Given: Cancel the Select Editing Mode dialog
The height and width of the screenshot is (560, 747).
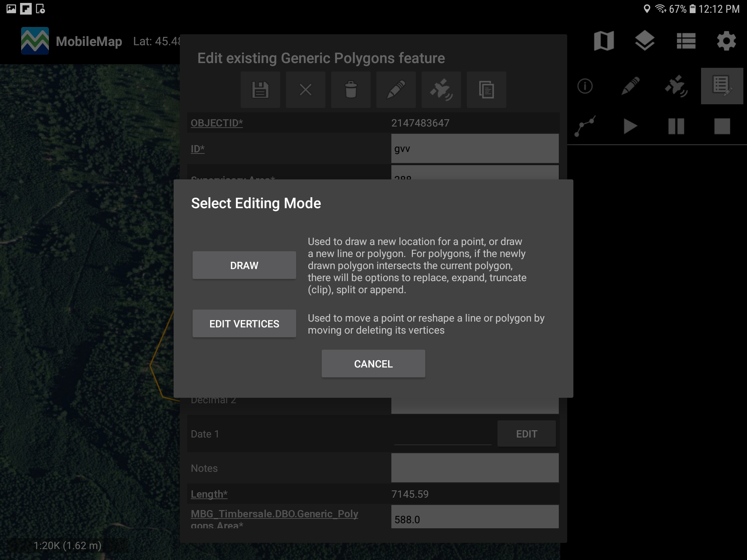Looking at the screenshot, I should tap(373, 363).
